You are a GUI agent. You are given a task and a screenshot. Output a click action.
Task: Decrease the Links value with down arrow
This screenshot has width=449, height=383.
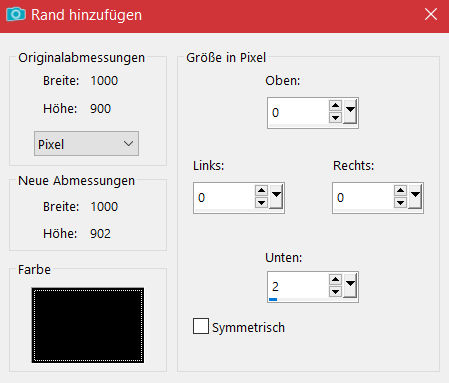pyautogui.click(x=261, y=202)
